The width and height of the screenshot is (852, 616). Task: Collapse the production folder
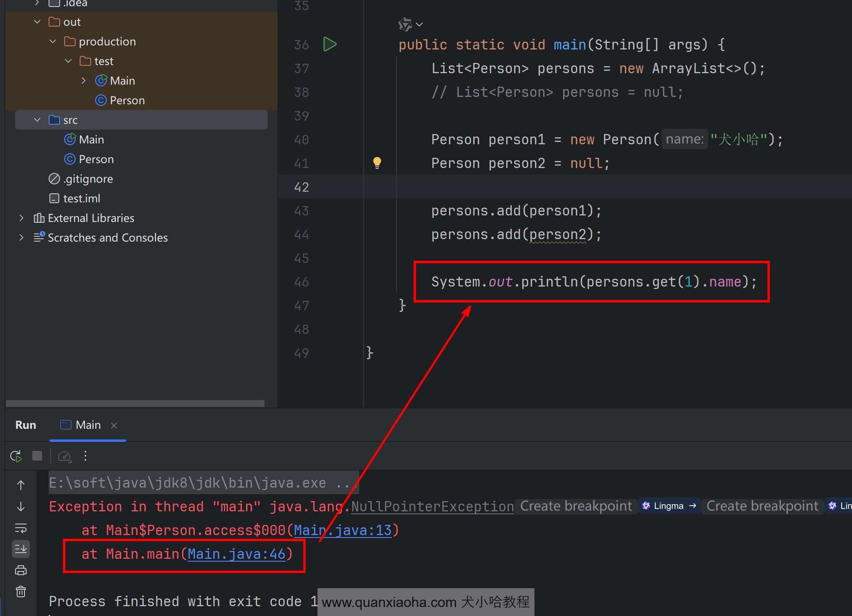click(53, 41)
